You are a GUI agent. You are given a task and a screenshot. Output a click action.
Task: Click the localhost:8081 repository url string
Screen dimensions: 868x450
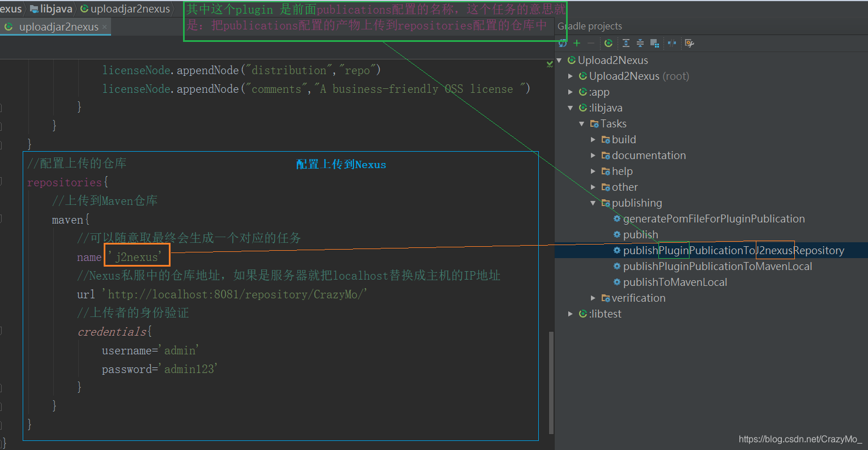[235, 294]
